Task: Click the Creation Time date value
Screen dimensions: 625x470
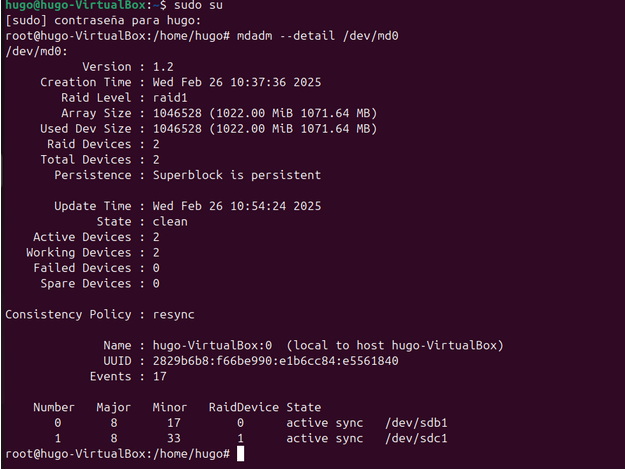Action: pyautogui.click(x=236, y=82)
